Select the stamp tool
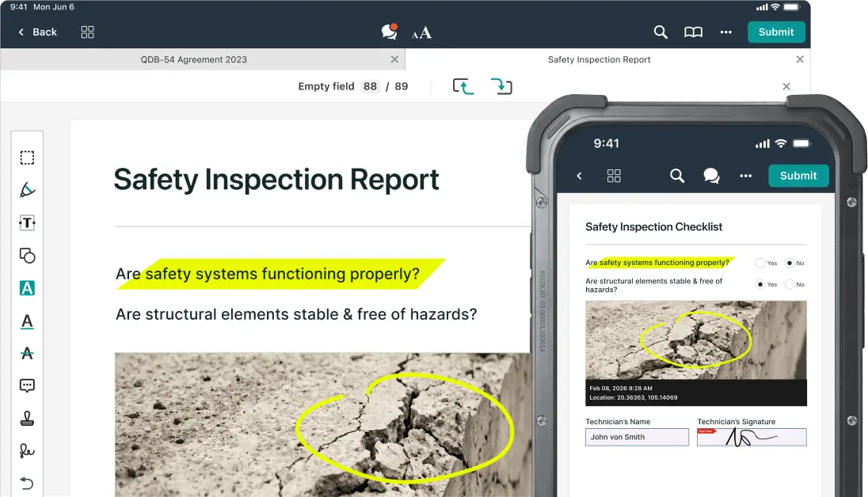 tap(27, 419)
